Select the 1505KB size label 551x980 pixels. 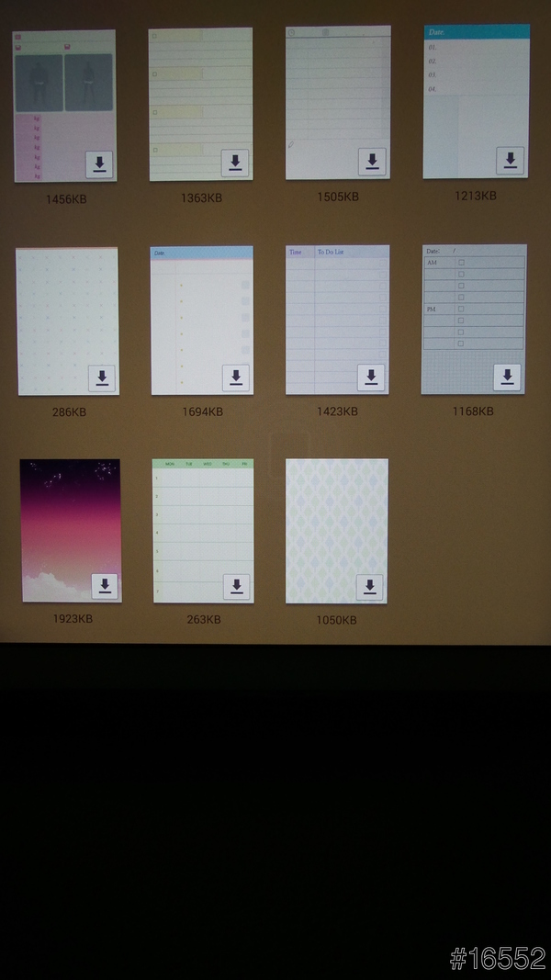[338, 197]
